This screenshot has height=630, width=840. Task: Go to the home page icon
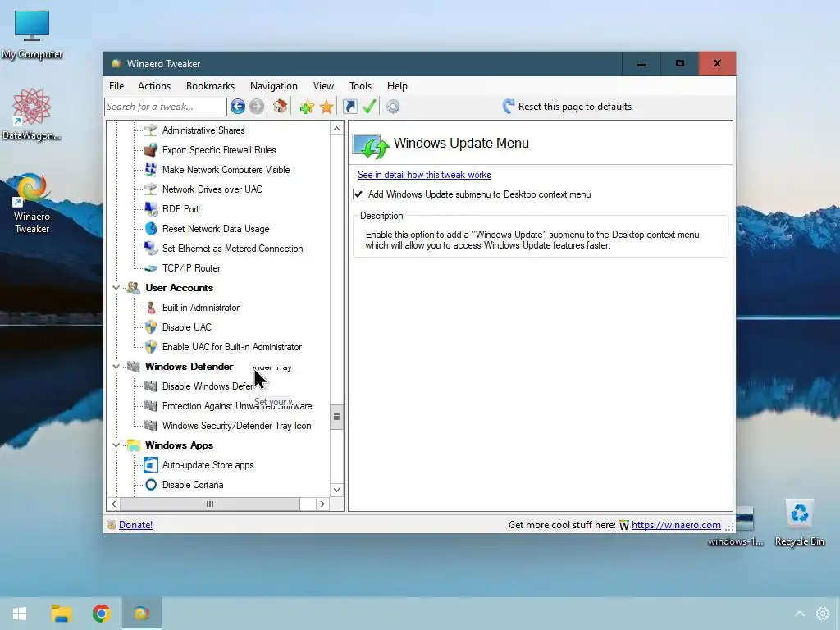pyautogui.click(x=280, y=106)
